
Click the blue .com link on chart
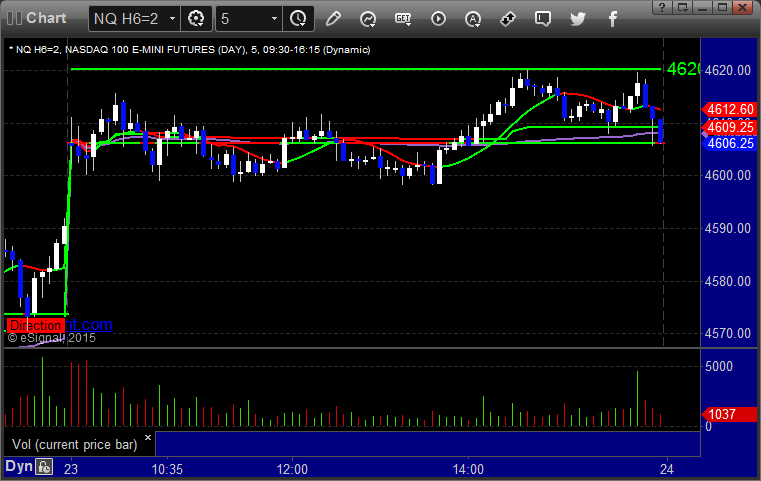pyautogui.click(x=89, y=324)
